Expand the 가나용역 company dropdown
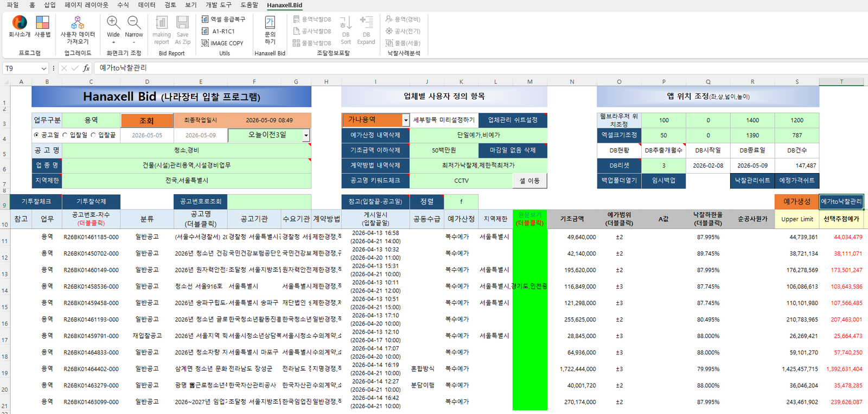Viewport: 868px width, 414px height. pos(405,120)
